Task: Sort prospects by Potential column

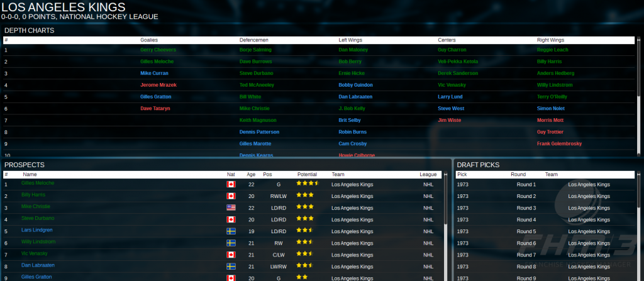Action: (307, 175)
